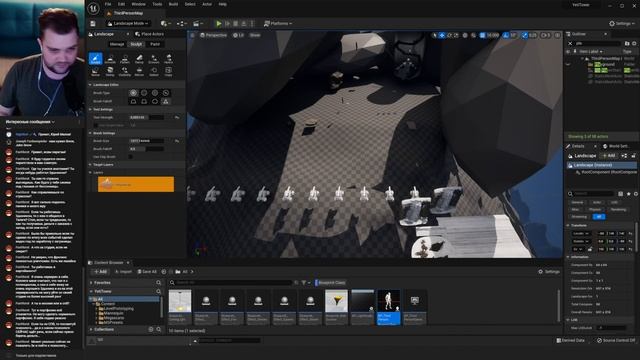
Task: Activate the translate gizmo in viewport toolbar
Action: (442, 36)
